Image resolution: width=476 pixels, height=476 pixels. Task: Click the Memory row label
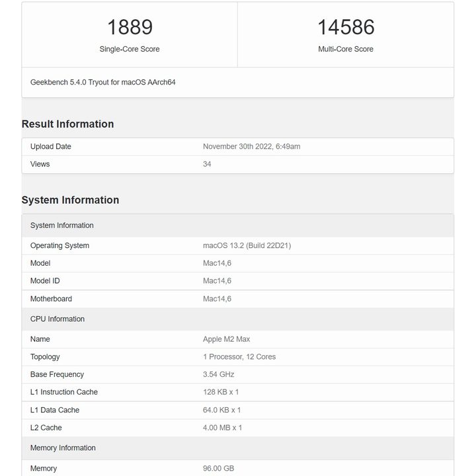44,469
